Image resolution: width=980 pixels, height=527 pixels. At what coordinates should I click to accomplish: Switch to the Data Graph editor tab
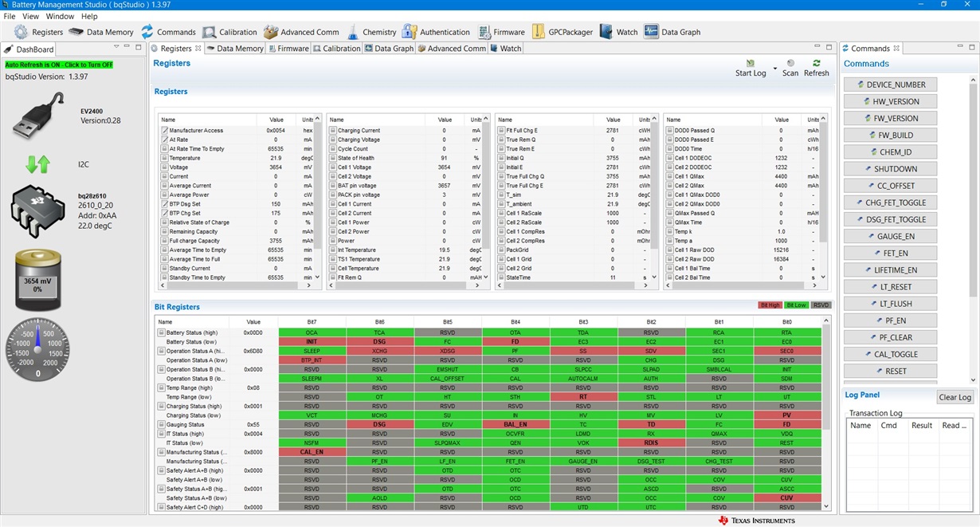(389, 49)
